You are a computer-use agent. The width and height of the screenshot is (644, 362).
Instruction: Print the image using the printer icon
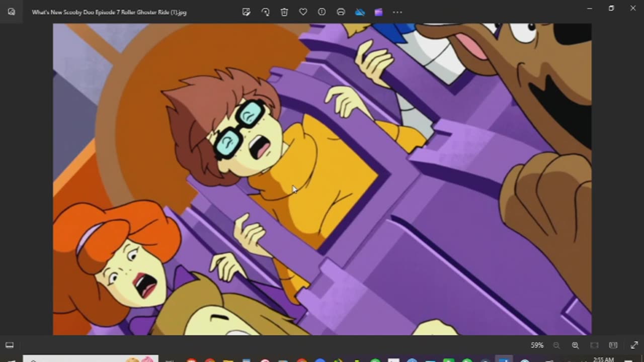coord(341,12)
